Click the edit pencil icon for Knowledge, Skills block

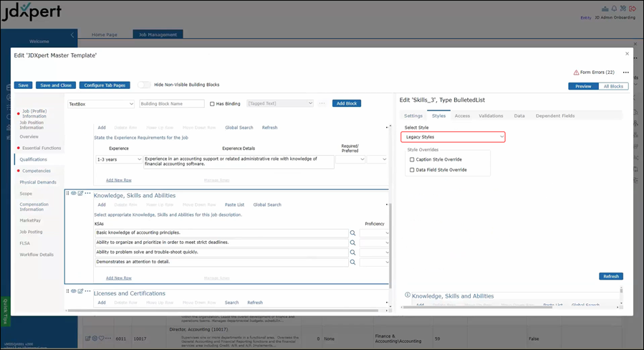coord(80,193)
